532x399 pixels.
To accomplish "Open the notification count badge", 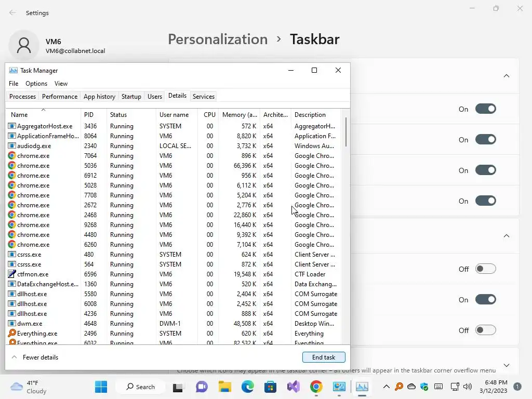I will point(517,387).
